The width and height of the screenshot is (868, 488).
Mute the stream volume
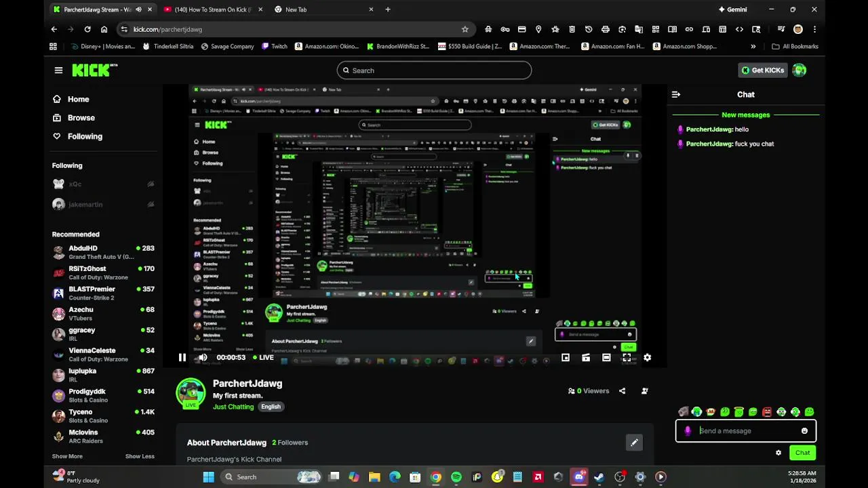tap(202, 357)
